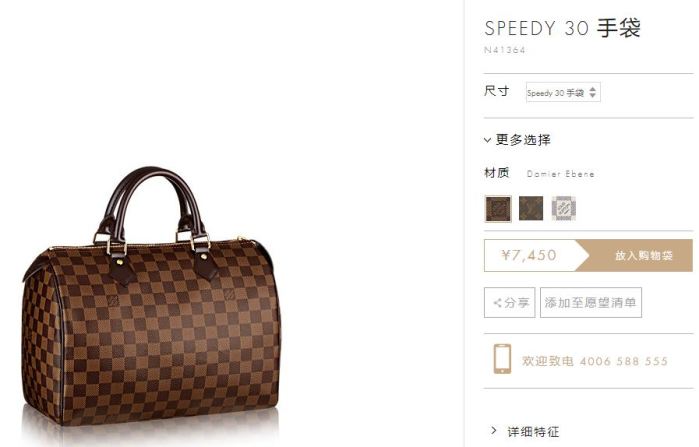The width and height of the screenshot is (699, 447).
Task: Click the size dropdown up-down arrows
Action: (x=592, y=92)
